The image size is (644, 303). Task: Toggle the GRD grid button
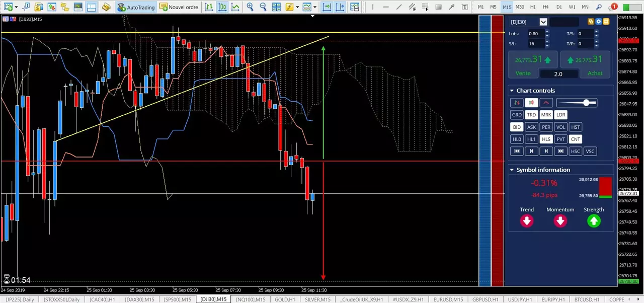point(517,115)
